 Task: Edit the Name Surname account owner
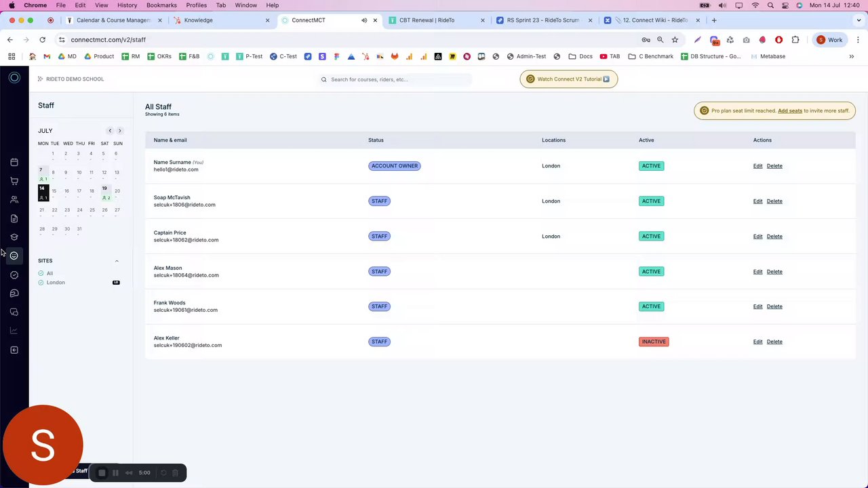click(757, 166)
